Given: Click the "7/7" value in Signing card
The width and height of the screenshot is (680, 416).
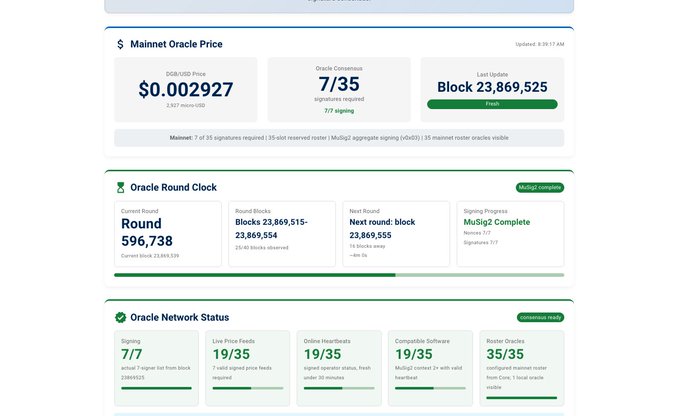Looking at the screenshot, I should (x=131, y=354).
